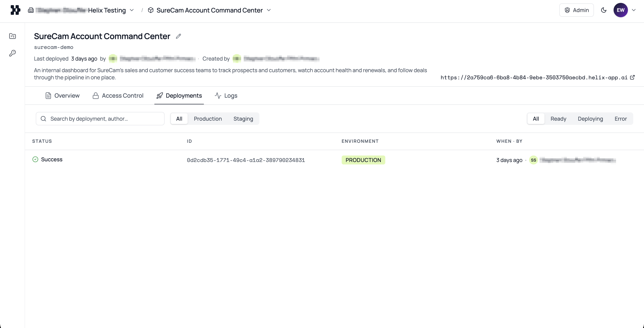Expand the SureCam Account Command Center dropdown
644x328 pixels.
(269, 10)
